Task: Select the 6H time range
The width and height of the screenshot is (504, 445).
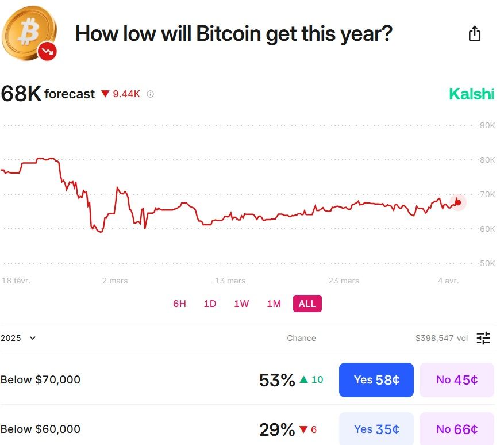Action: point(179,304)
